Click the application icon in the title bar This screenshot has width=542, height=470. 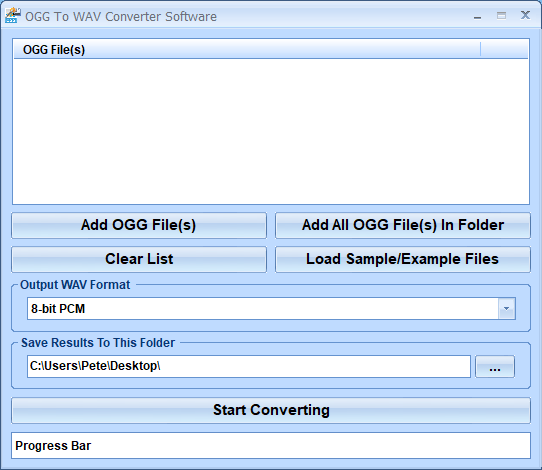coord(12,16)
